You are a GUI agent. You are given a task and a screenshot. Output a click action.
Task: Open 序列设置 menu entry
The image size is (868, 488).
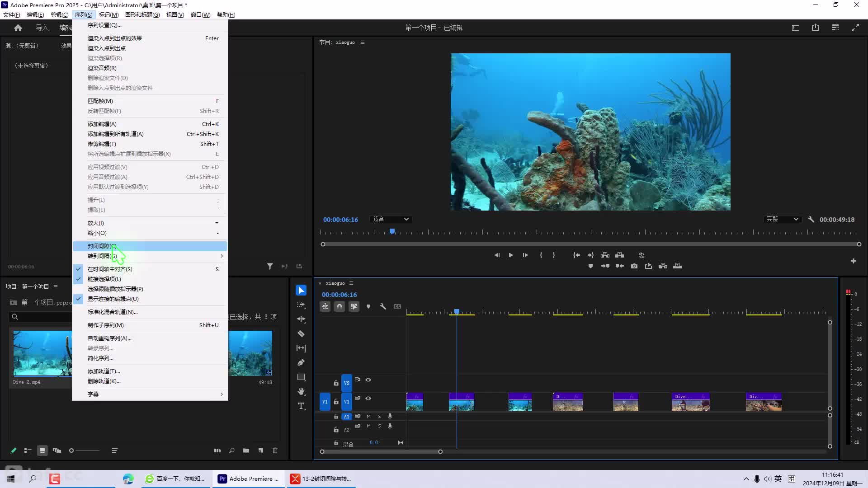point(150,25)
